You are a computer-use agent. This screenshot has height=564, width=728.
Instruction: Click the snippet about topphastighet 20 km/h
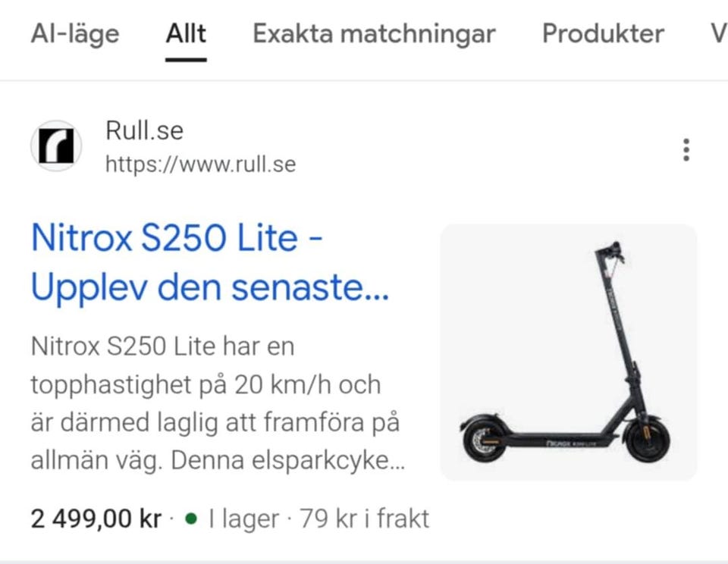[x=206, y=385]
